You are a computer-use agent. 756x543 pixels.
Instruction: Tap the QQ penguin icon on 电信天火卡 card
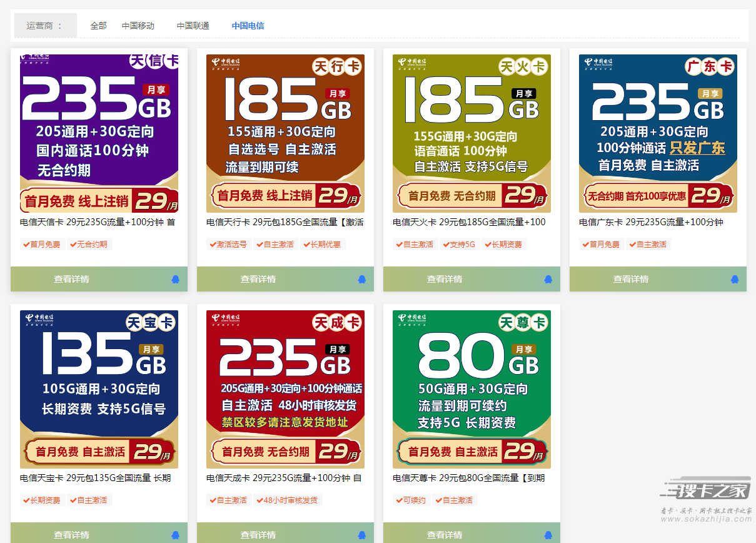tap(548, 279)
